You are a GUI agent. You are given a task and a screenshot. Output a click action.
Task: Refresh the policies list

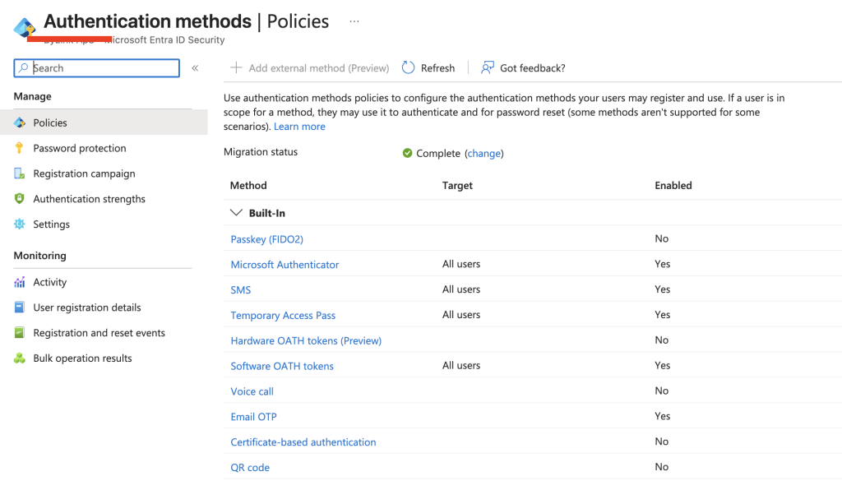point(428,68)
